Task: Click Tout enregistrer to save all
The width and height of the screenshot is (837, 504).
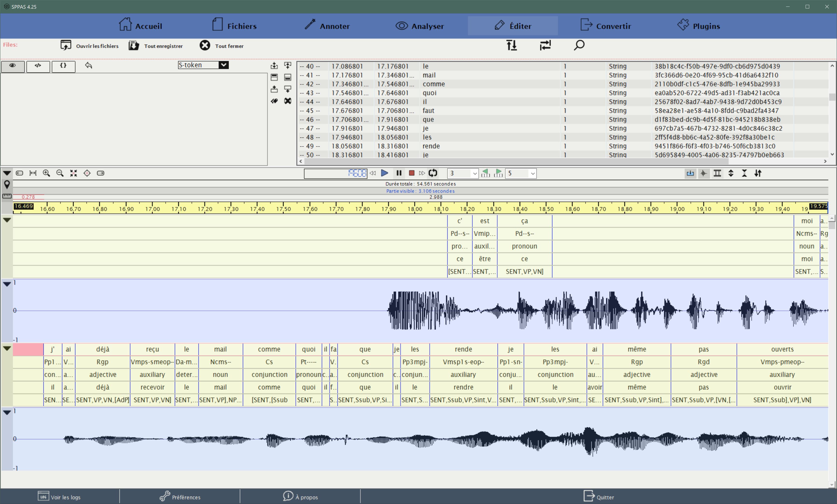Action: [x=155, y=46]
